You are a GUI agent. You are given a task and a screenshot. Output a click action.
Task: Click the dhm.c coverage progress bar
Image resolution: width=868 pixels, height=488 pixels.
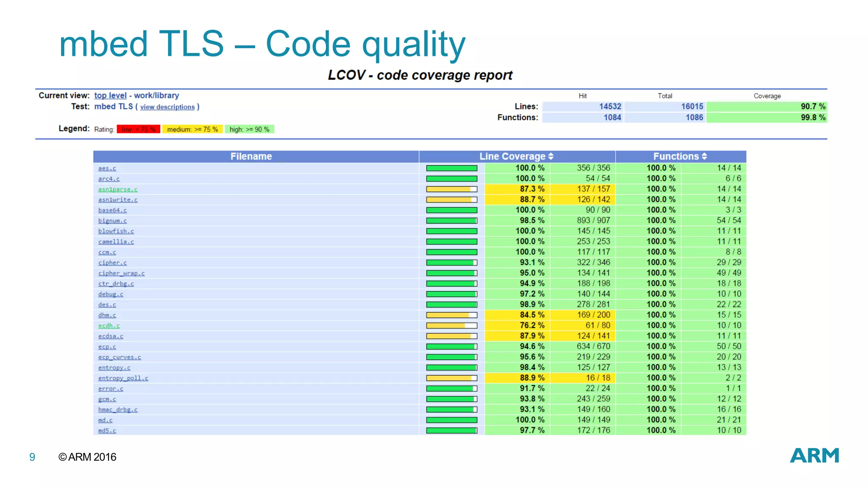[452, 315]
